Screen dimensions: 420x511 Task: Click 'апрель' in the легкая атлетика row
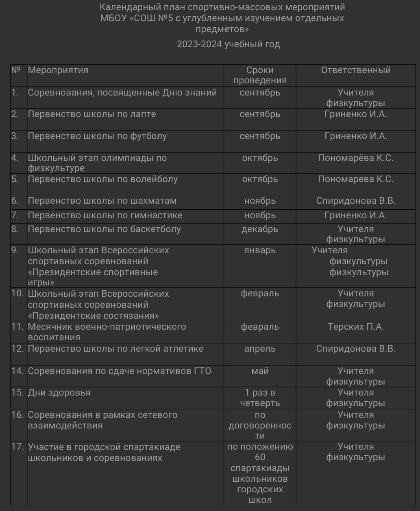[260, 349]
